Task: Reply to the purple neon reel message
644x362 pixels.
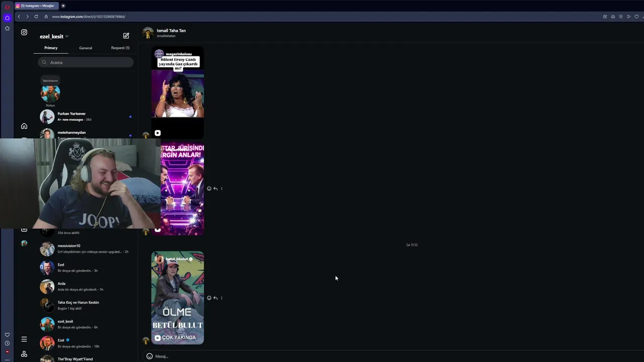Action: click(215, 189)
